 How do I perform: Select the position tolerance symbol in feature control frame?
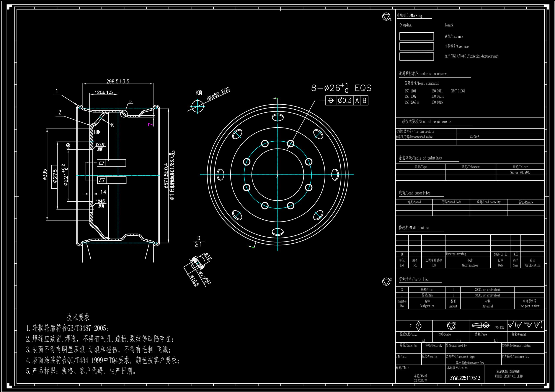pyautogui.click(x=331, y=100)
